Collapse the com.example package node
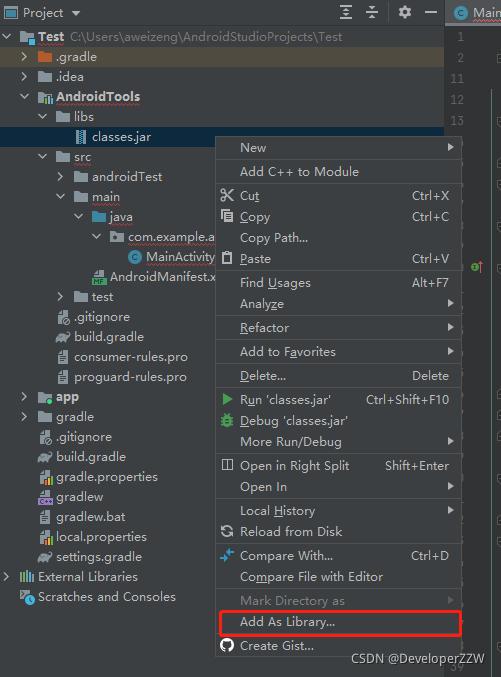This screenshot has height=677, width=501. tap(97, 237)
